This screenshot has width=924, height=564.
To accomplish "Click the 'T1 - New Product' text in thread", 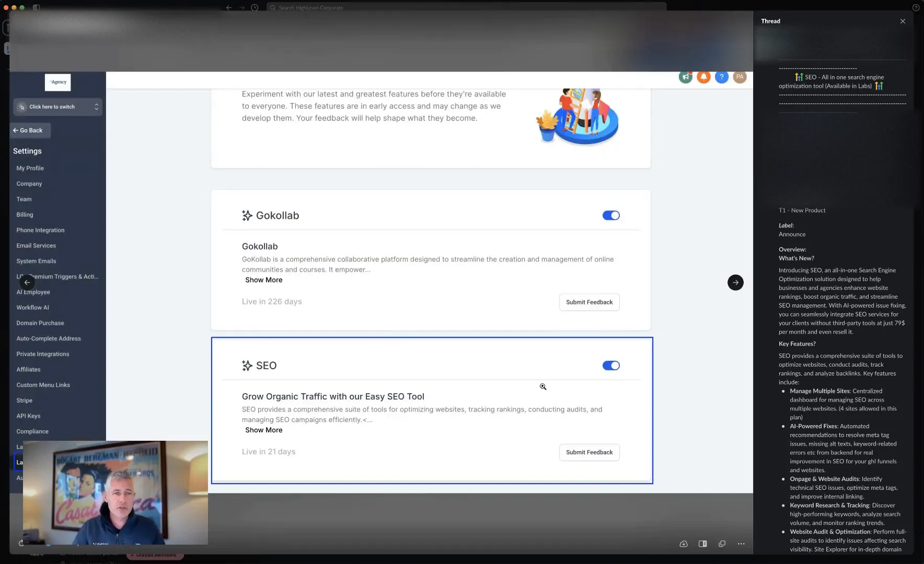I will [x=802, y=210].
